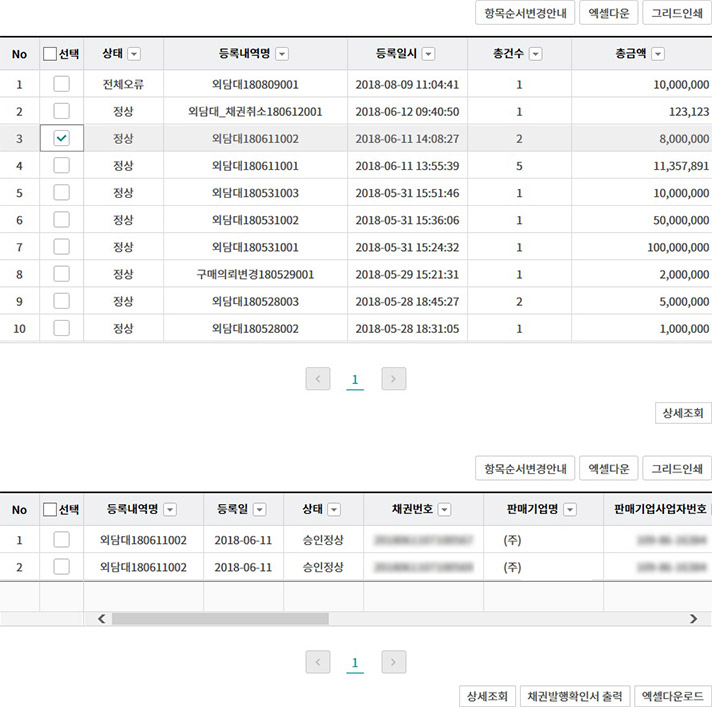Open 채권번호 column filter in lower grid

click(444, 510)
